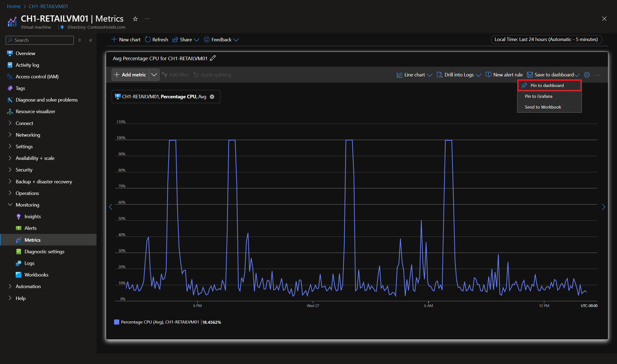Click the Refresh icon in toolbar
This screenshot has height=364, width=617.
click(x=148, y=39)
